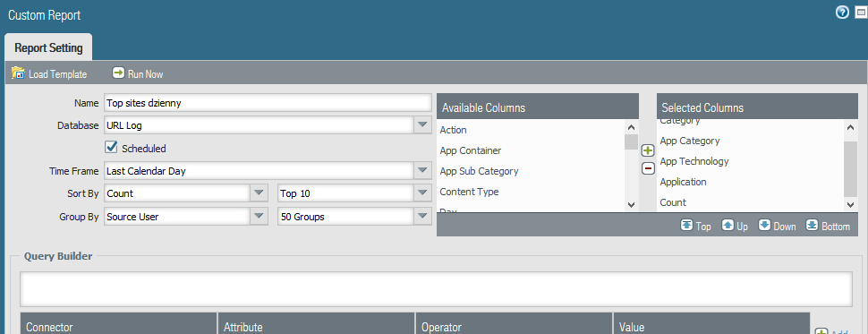The height and width of the screenshot is (334, 868).
Task: Add column with green plus icon
Action: point(648,150)
